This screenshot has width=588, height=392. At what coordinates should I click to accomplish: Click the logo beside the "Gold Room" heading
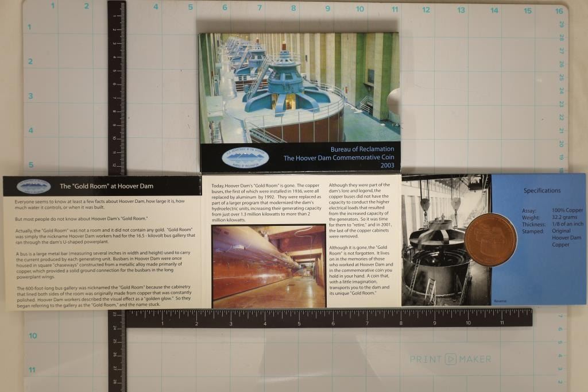pyautogui.click(x=33, y=186)
